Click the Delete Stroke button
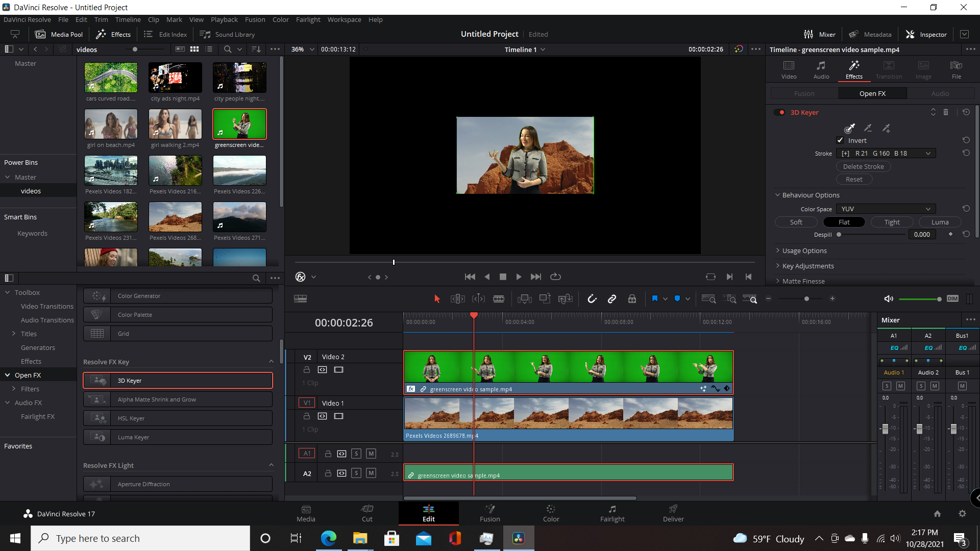 (x=863, y=167)
